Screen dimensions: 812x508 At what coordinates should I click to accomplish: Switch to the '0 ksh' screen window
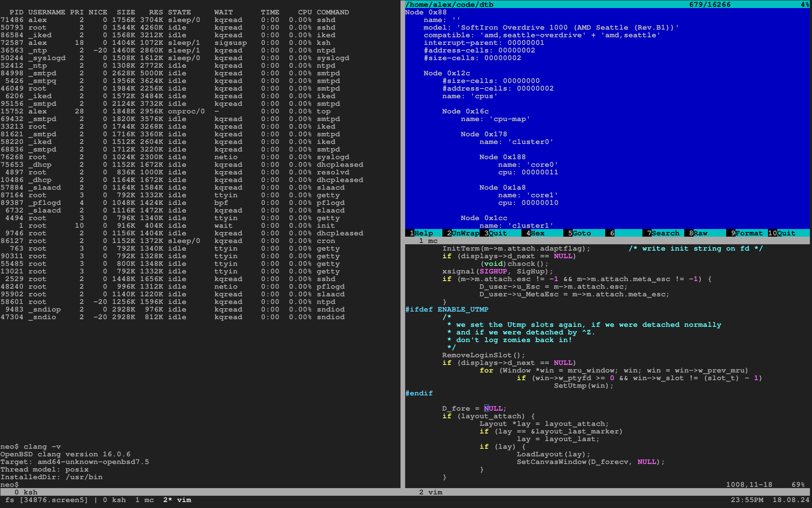point(115,500)
